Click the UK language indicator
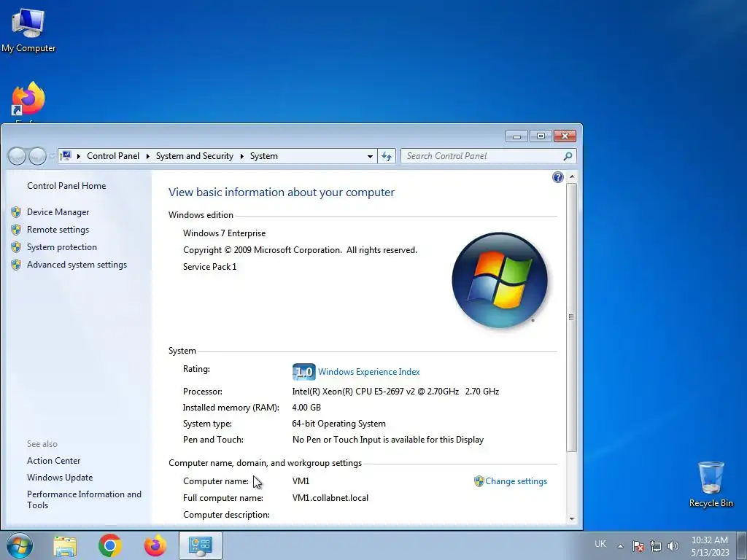The image size is (747, 560). pos(600,544)
